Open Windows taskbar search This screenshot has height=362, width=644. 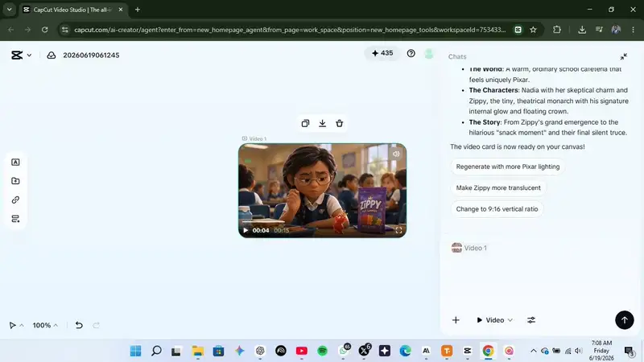(156, 351)
